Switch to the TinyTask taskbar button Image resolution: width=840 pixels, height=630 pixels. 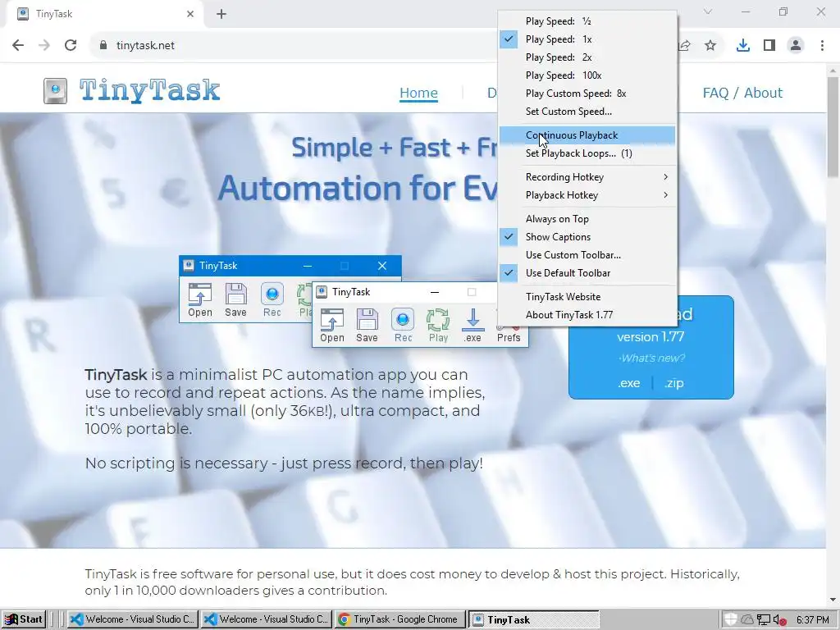(x=533, y=620)
